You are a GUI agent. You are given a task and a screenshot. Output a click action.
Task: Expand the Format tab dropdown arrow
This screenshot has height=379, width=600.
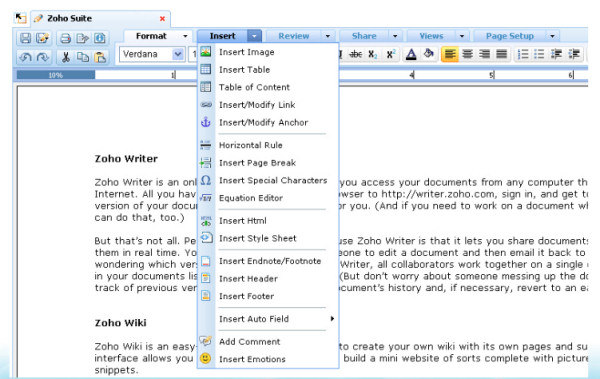pos(185,36)
